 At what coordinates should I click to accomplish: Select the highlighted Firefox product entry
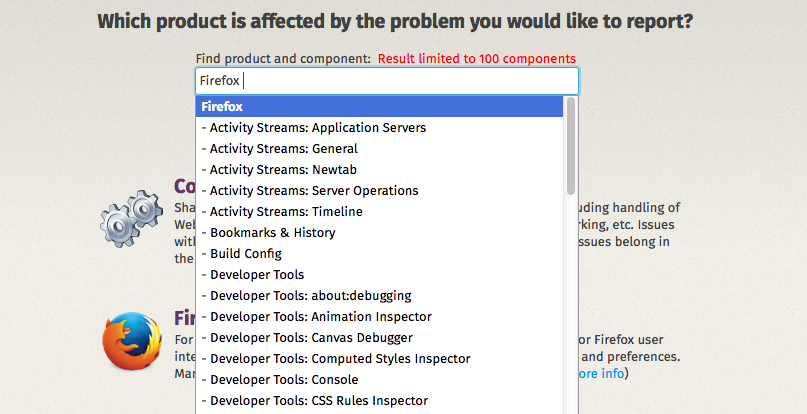(379, 107)
